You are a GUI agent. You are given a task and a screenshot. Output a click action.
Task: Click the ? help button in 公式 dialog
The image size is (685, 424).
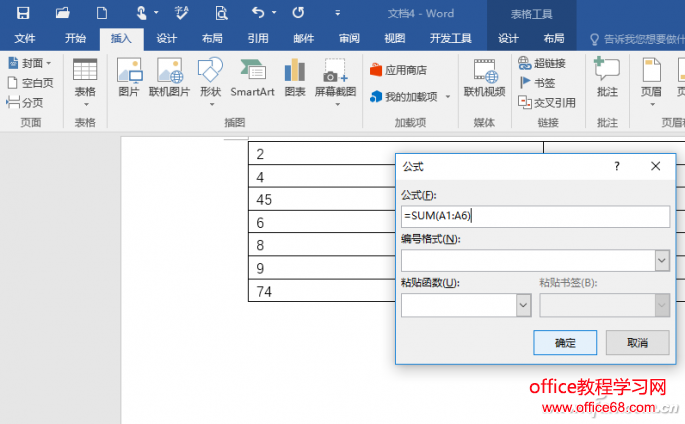coord(616,166)
